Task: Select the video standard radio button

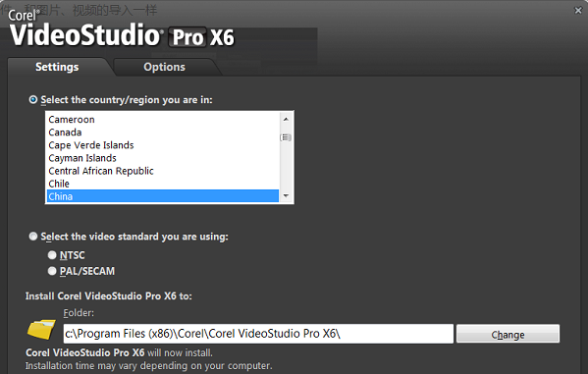Action: 33,237
